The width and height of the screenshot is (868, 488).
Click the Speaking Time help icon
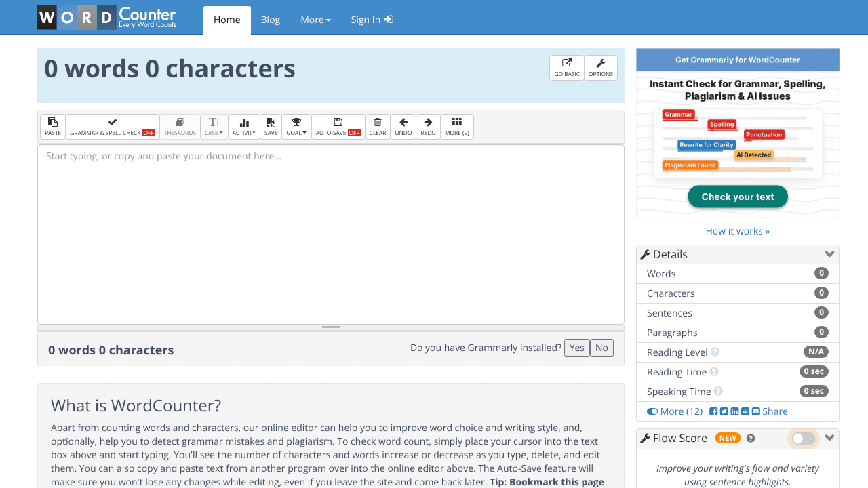[718, 392]
